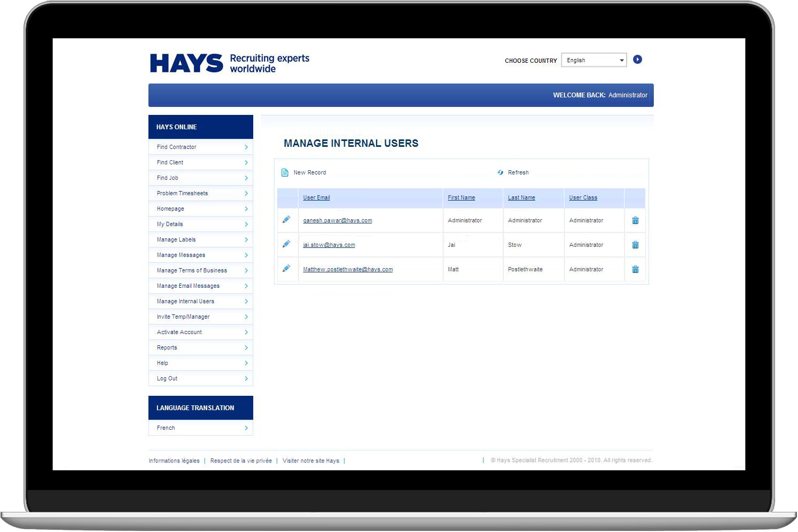
Task: Sort by First Name column header
Action: pos(461,197)
